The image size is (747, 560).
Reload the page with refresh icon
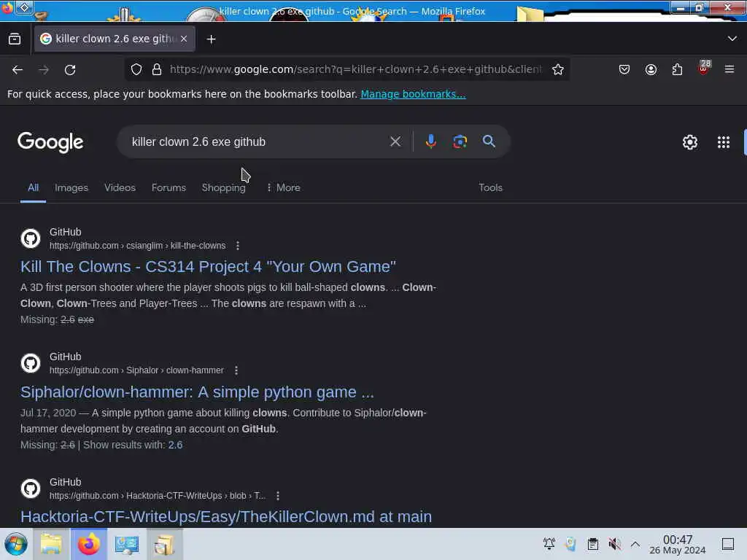click(x=70, y=70)
